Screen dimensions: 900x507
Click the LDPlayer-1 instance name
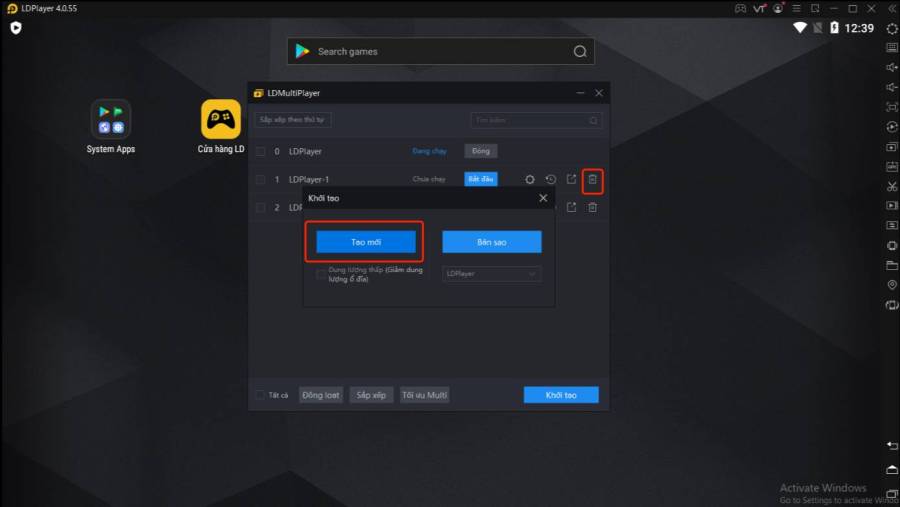tap(309, 180)
